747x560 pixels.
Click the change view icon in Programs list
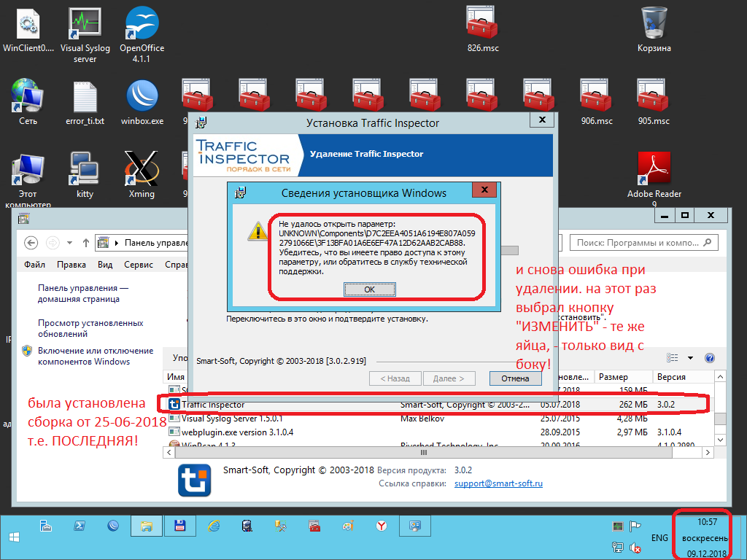[x=672, y=357]
